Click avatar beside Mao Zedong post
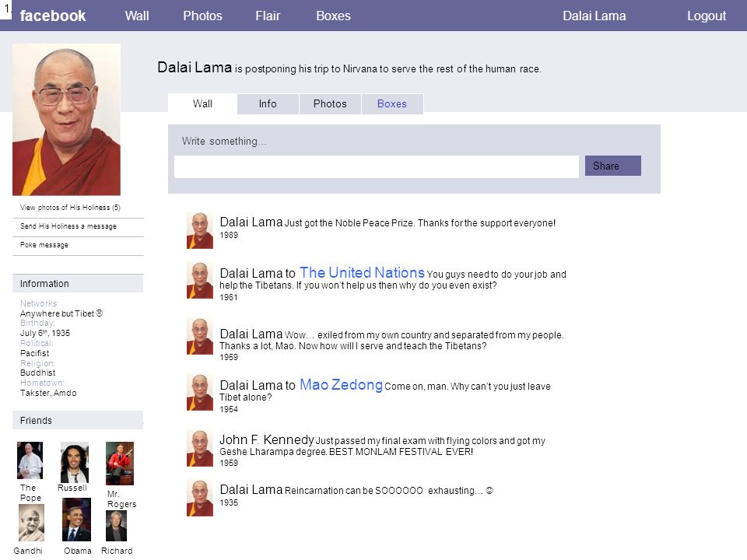747x560 pixels. tap(200, 392)
